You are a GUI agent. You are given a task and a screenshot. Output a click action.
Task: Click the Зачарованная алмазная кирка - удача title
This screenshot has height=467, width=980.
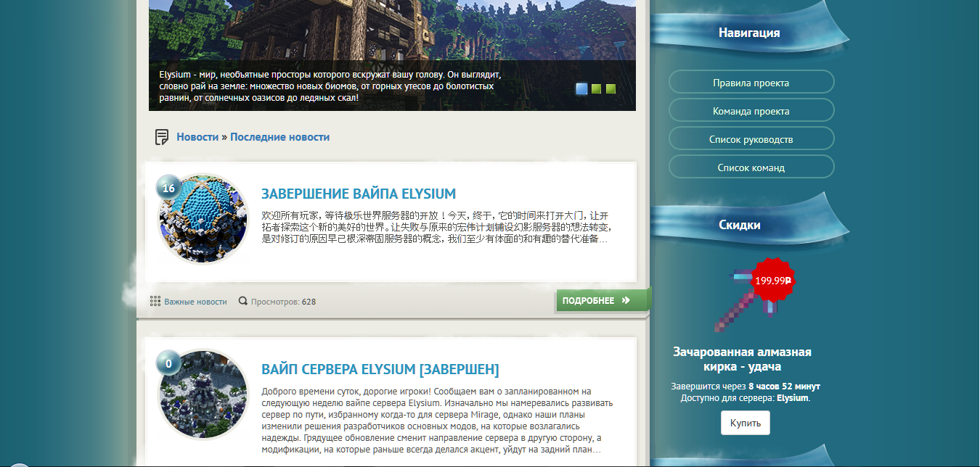743,359
